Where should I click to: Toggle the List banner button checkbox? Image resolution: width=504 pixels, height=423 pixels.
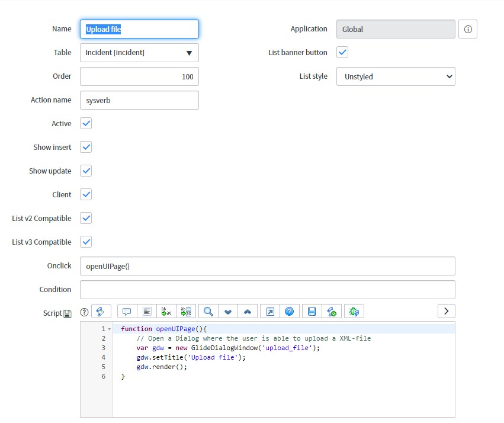coord(342,52)
